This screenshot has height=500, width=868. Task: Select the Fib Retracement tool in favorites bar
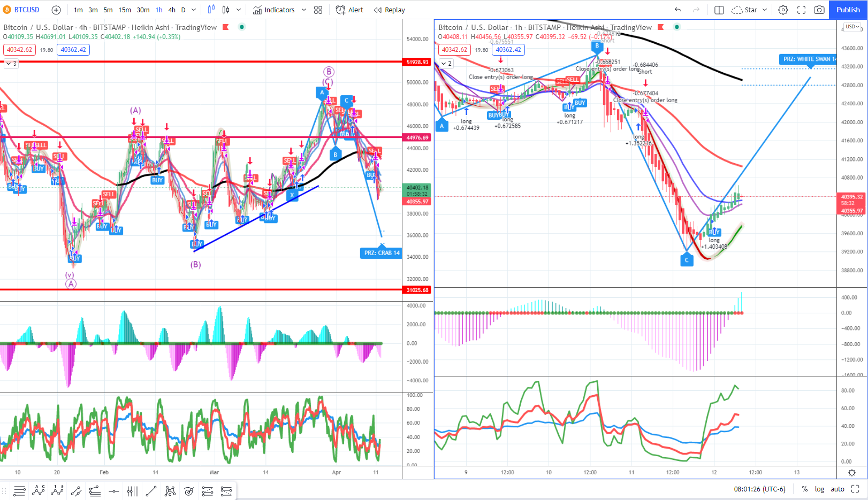coord(20,490)
